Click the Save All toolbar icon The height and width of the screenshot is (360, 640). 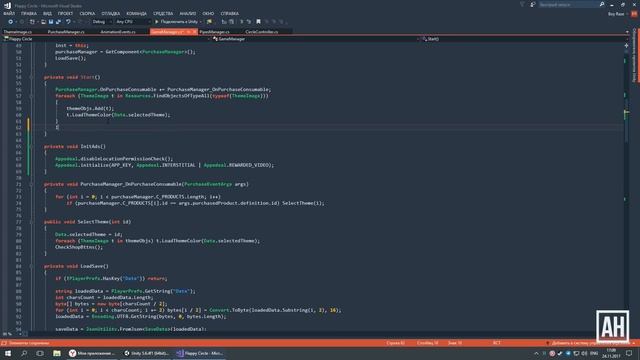[58, 22]
